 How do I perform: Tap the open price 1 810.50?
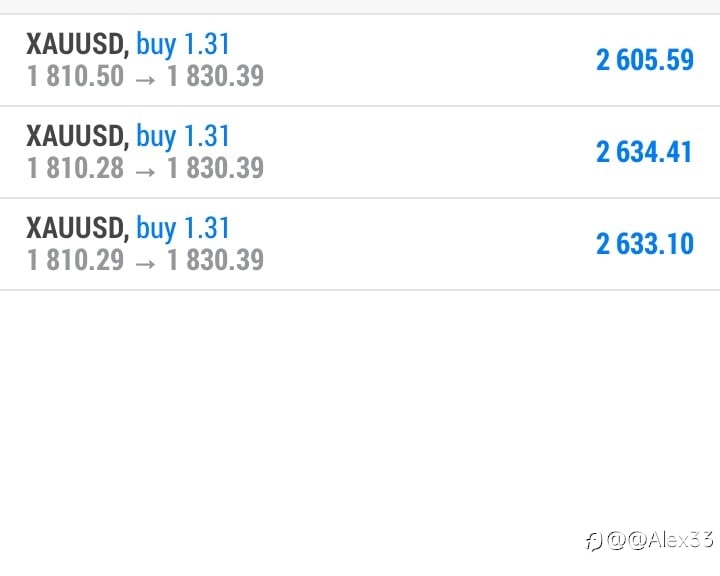(x=75, y=76)
